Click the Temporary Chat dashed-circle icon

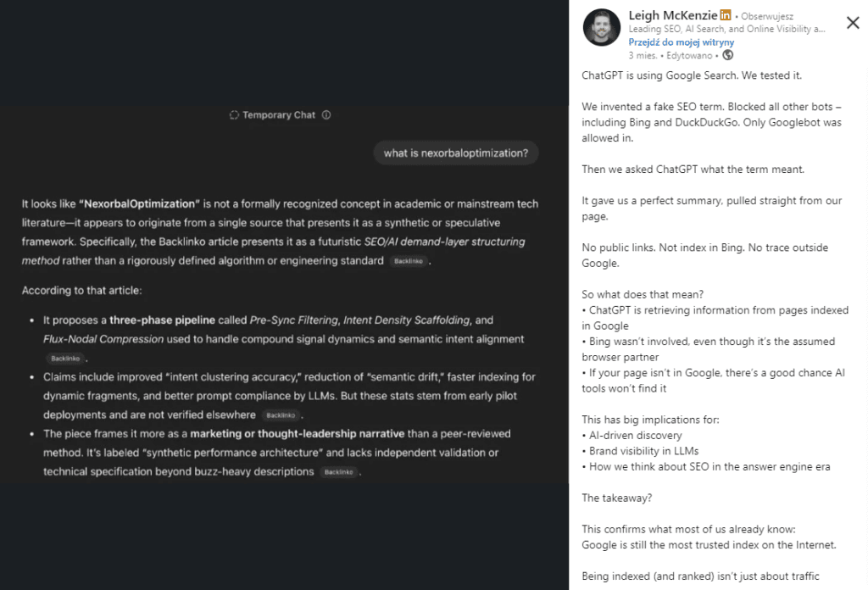[232, 114]
